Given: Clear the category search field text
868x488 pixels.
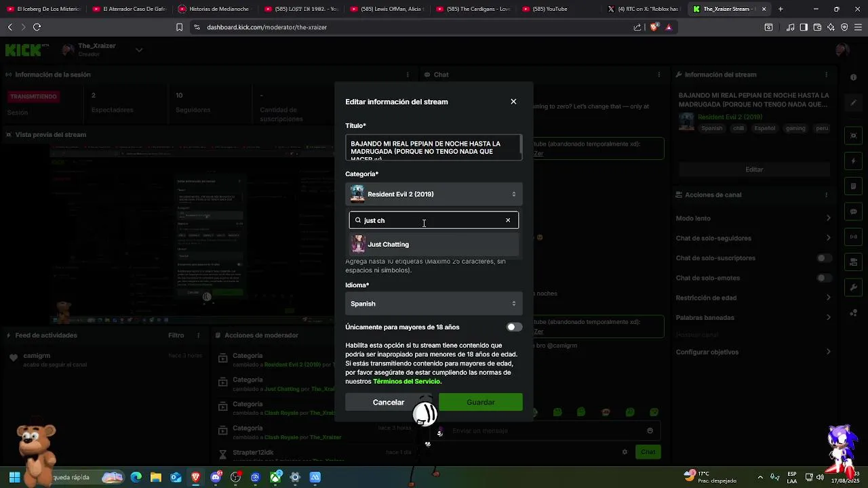Looking at the screenshot, I should [508, 220].
